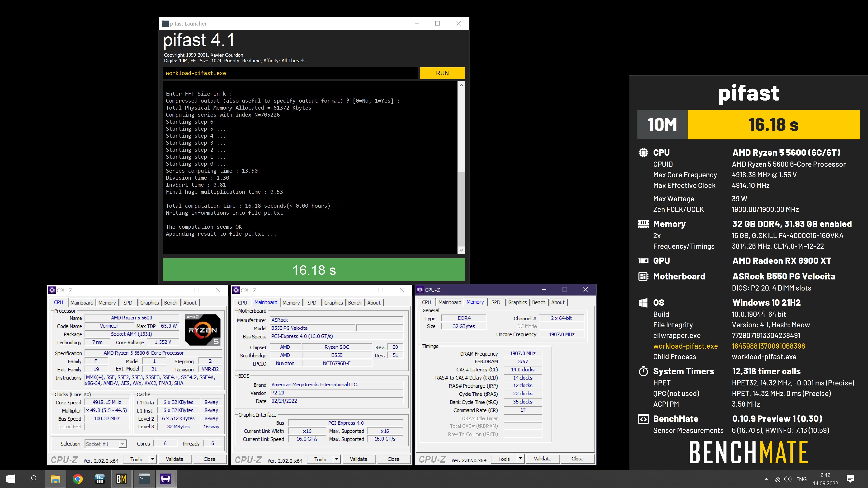Click BenchMate GPU card icon

point(643,261)
